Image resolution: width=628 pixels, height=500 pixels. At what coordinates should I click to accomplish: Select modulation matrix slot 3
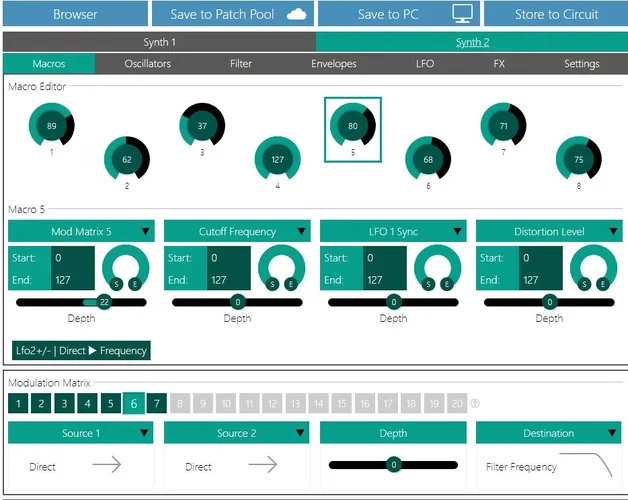click(x=64, y=403)
